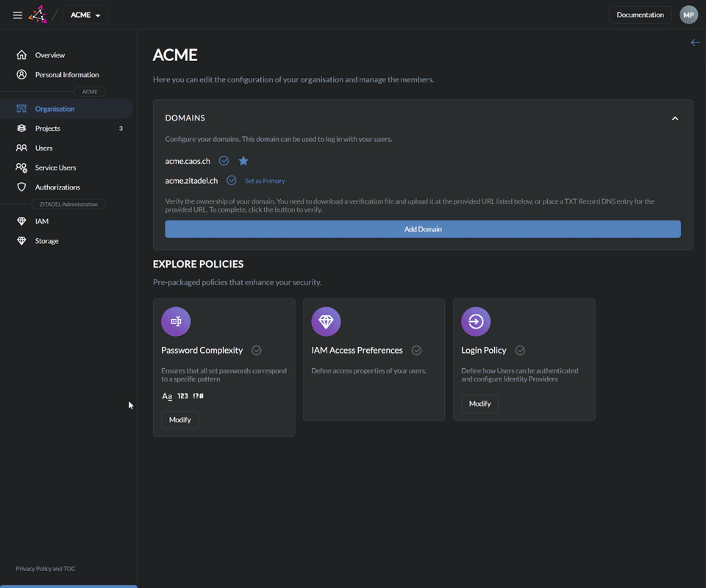Click the MP user avatar
706x588 pixels.
coord(688,15)
